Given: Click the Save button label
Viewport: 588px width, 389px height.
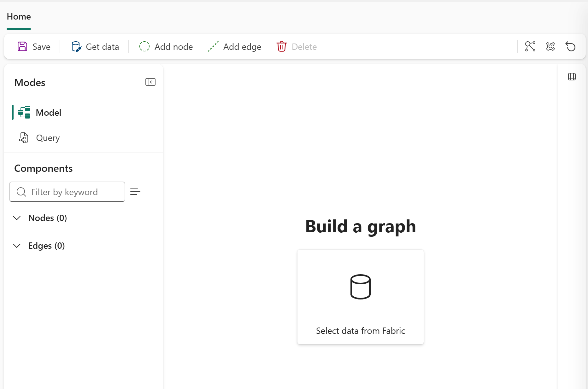Looking at the screenshot, I should point(42,47).
